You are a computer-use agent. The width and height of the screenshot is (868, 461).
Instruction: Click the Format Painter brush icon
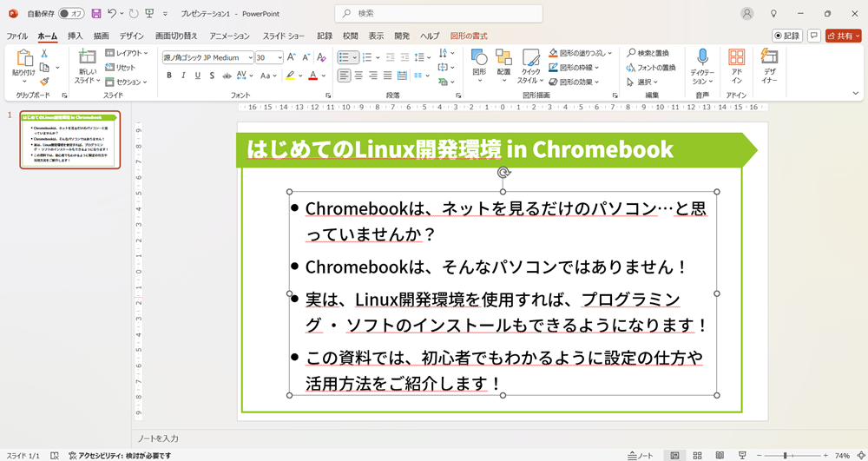coord(44,82)
